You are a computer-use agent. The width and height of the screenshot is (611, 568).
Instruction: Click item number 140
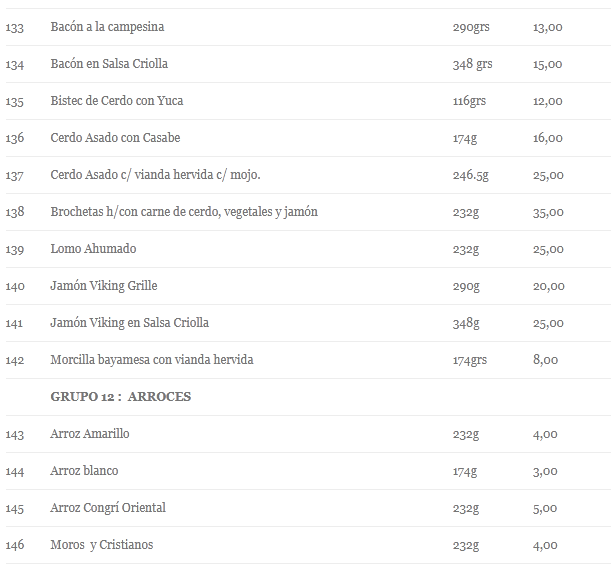click(x=15, y=286)
